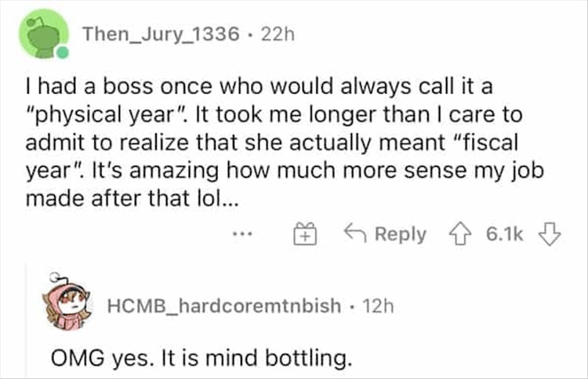588x379 pixels.
Task: Open HCMB_hardcoremtnbish's pink avatar
Action: [69, 303]
